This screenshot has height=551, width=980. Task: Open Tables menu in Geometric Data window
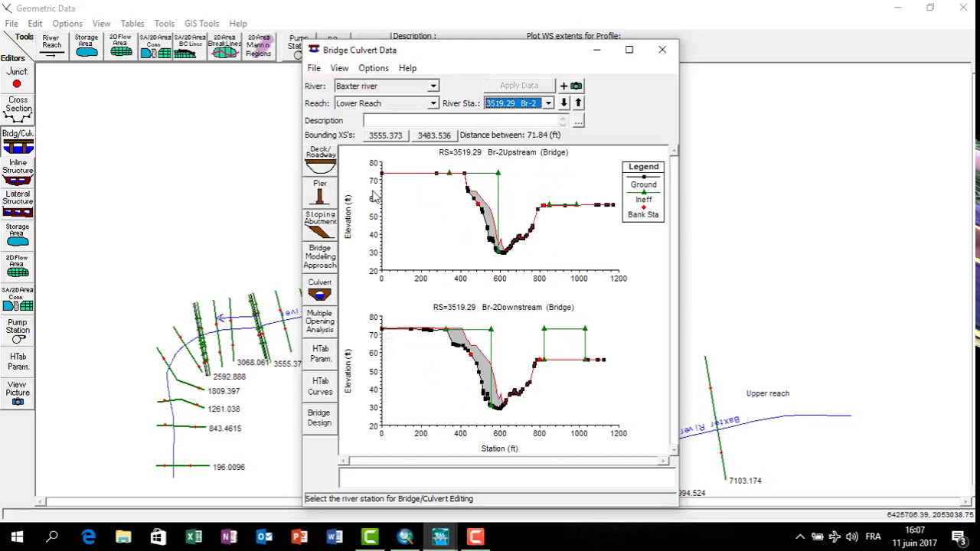click(132, 24)
